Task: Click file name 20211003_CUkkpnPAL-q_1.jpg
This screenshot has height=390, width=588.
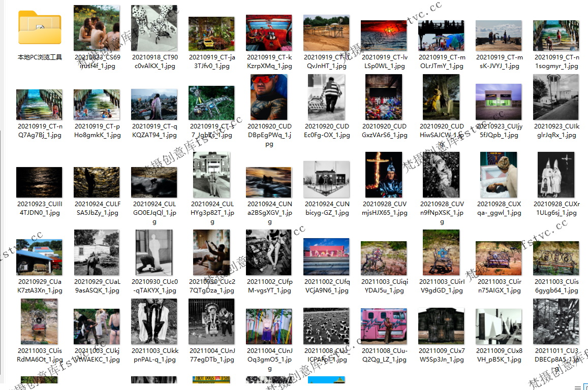Action: [155, 355]
